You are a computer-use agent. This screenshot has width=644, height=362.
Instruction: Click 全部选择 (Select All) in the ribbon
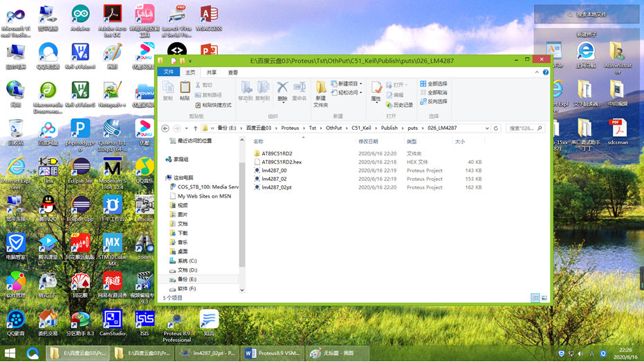pos(434,84)
